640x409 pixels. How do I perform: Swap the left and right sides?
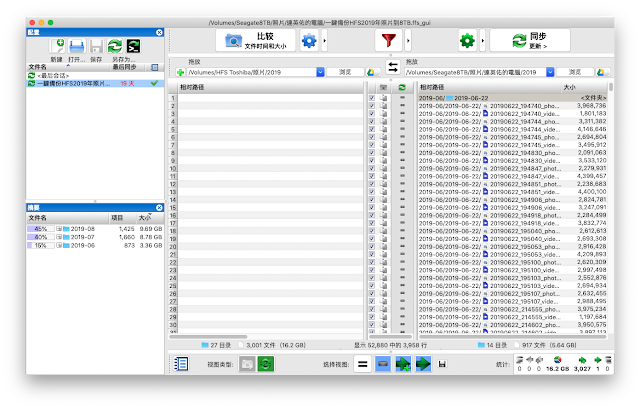pos(393,67)
